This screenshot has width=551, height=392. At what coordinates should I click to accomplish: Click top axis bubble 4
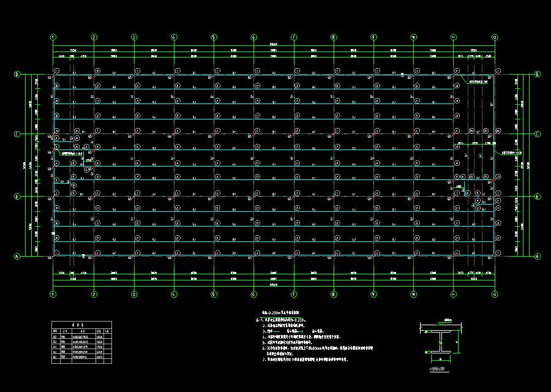[174, 37]
